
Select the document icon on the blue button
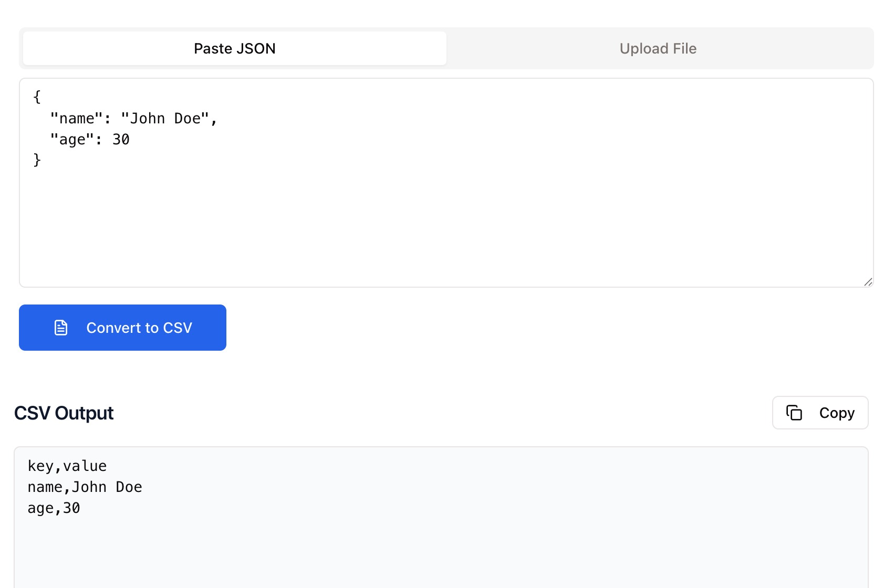(60, 327)
